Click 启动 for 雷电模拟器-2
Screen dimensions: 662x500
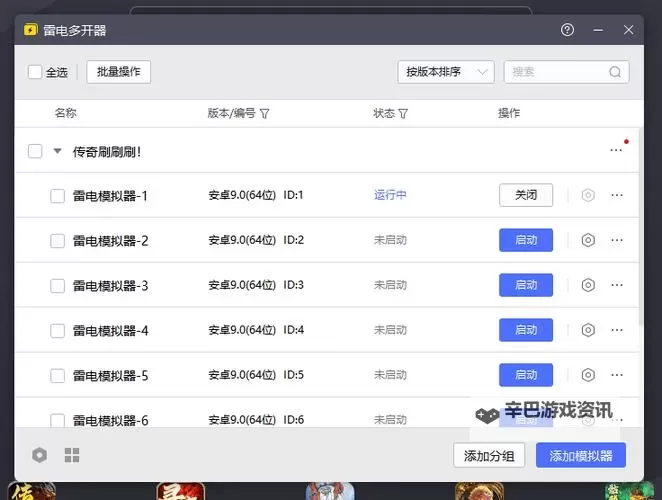(526, 240)
